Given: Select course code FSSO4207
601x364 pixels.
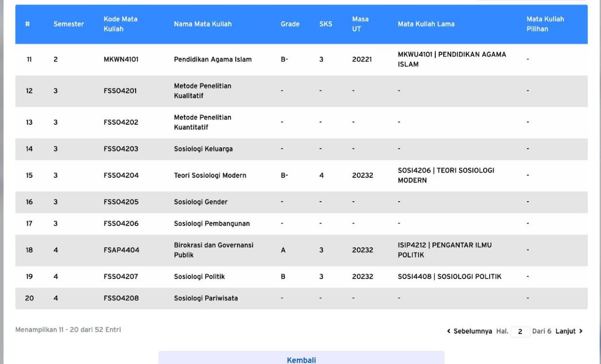Looking at the screenshot, I should click(x=121, y=277).
